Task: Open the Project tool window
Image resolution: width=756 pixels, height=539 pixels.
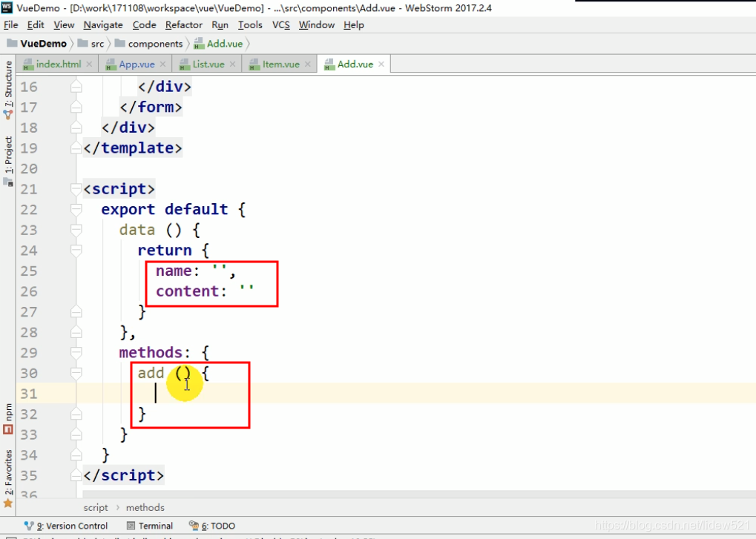Action: 8,160
